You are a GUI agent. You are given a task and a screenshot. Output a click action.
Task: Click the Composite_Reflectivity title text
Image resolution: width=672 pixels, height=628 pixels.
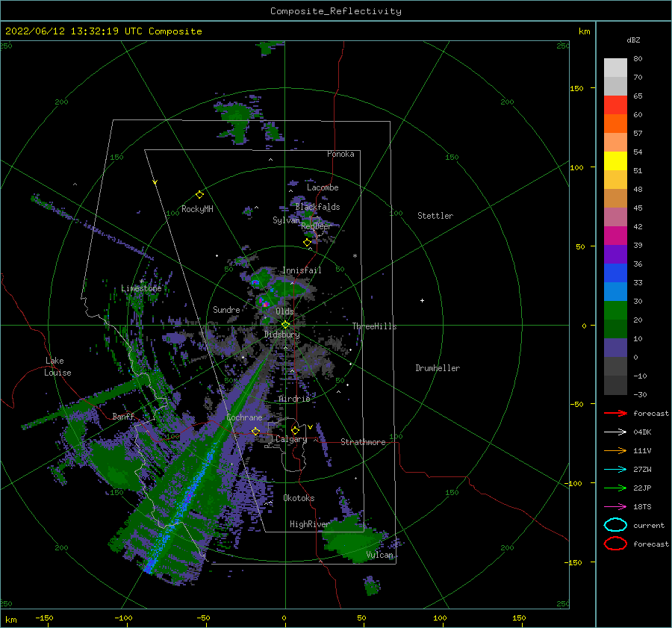[x=335, y=11]
